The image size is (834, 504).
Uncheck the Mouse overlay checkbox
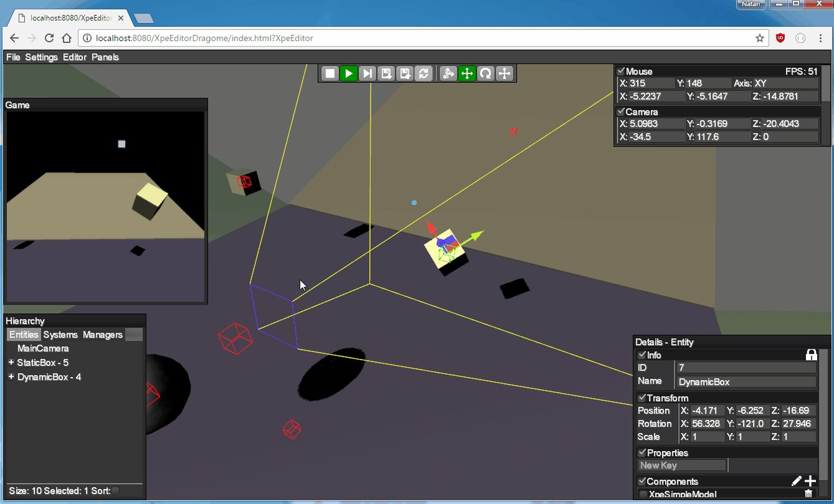point(621,71)
